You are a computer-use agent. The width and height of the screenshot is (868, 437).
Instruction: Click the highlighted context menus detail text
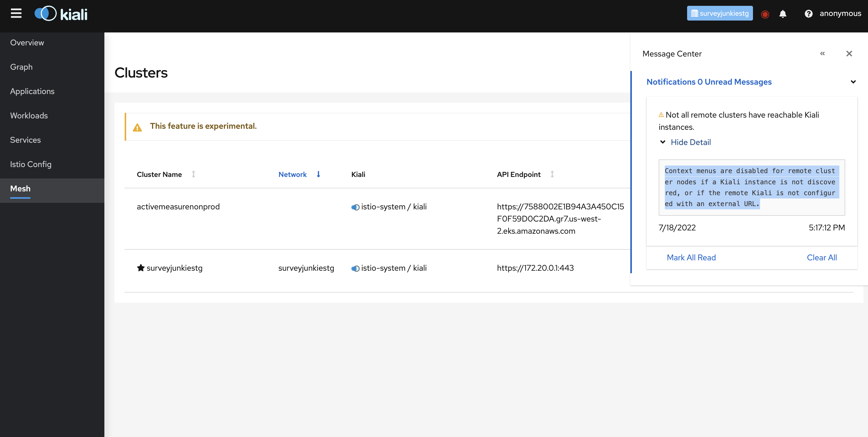click(751, 188)
